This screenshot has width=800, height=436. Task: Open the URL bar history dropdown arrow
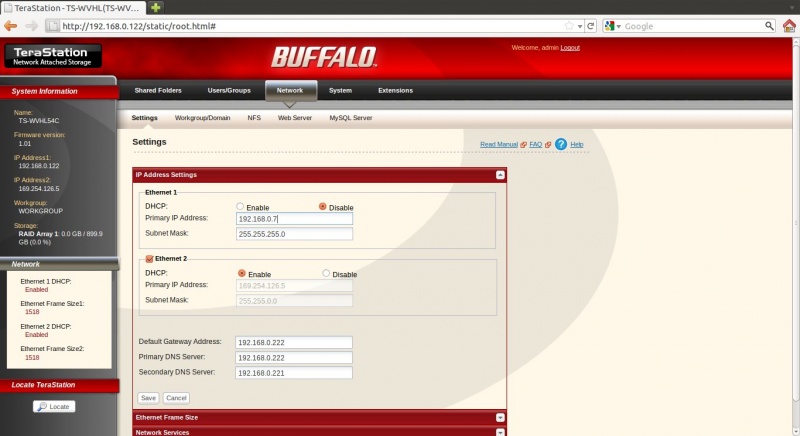(580, 27)
